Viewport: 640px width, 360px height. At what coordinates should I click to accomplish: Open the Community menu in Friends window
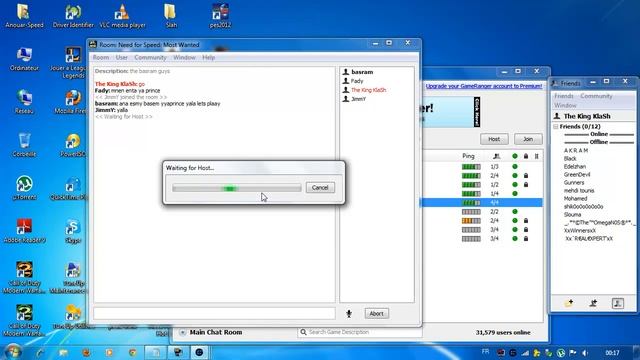point(596,96)
